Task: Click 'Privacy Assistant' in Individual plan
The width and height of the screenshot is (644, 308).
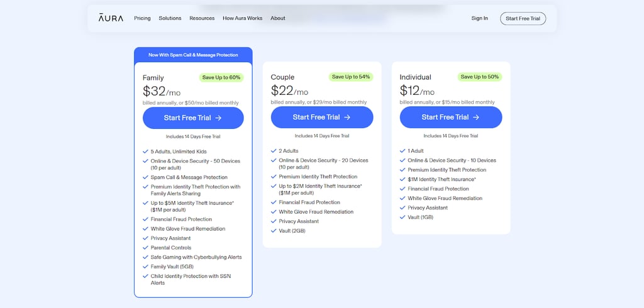Action: [x=428, y=208]
